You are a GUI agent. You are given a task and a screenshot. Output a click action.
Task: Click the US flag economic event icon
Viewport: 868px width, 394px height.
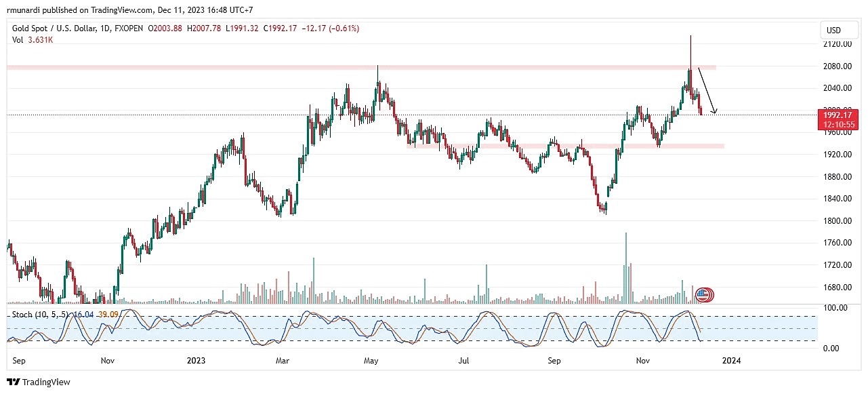[x=704, y=295]
